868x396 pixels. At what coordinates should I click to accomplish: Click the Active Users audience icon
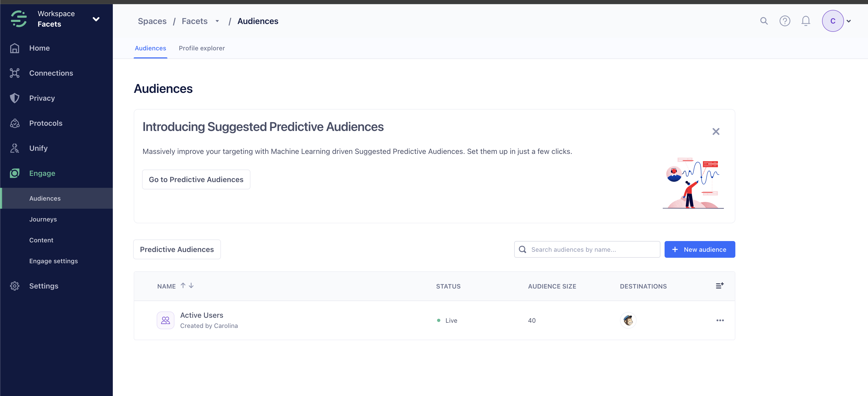click(x=166, y=320)
